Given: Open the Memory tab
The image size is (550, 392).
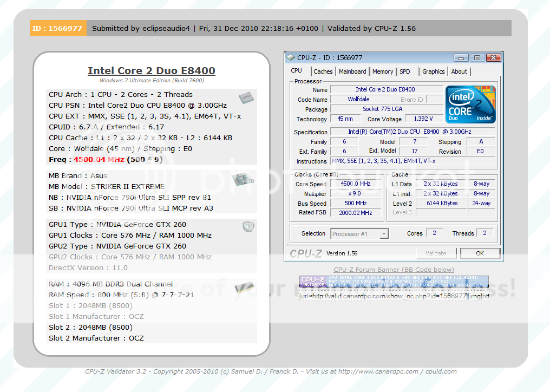Looking at the screenshot, I should (383, 71).
